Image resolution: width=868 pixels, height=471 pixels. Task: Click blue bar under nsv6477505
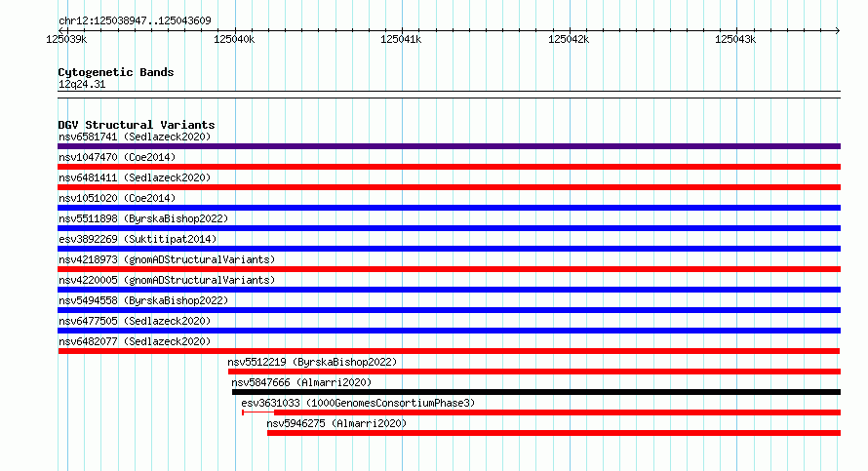[449, 331]
